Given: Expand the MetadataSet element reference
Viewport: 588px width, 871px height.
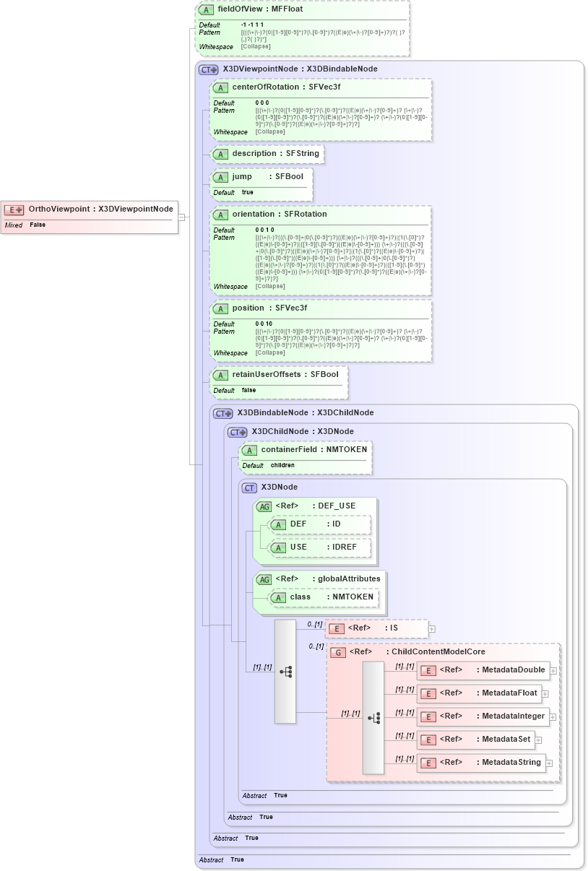Looking at the screenshot, I should point(538,740).
